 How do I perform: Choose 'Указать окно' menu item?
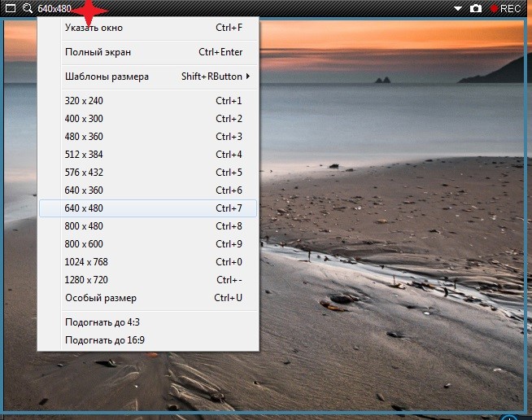[148, 28]
